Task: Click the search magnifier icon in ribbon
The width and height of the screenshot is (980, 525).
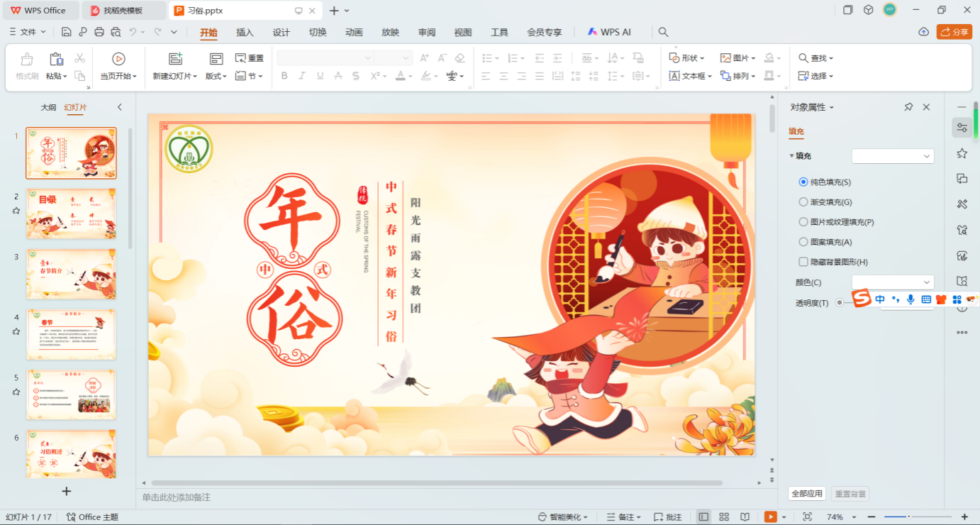Action: [663, 32]
